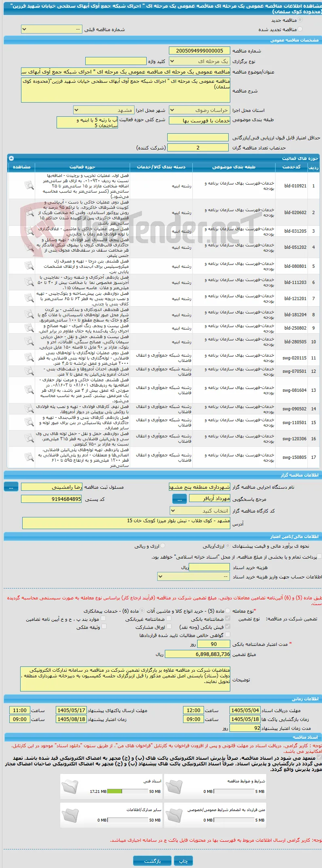This screenshot has height=868, width=322.
Task: Open view icon for row bld-250802
Action: 29,328
